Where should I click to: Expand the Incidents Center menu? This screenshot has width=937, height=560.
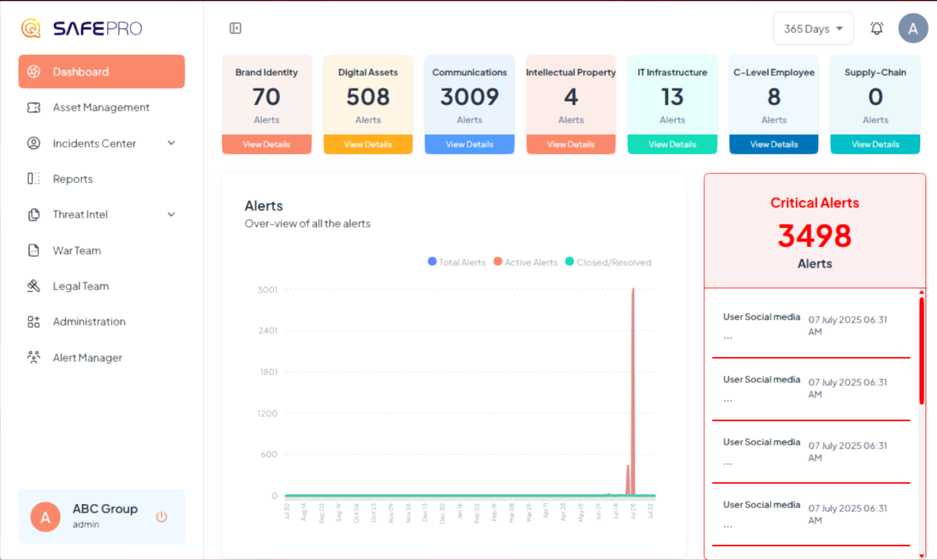click(x=171, y=143)
